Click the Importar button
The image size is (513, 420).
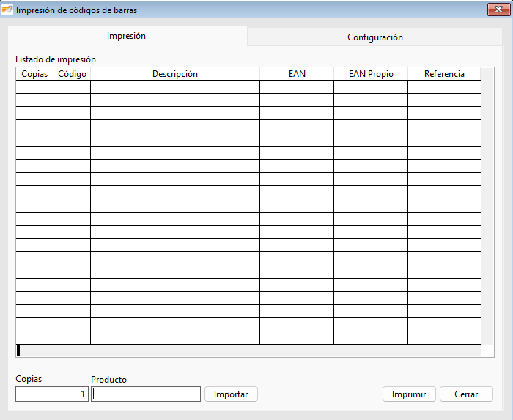tap(231, 394)
